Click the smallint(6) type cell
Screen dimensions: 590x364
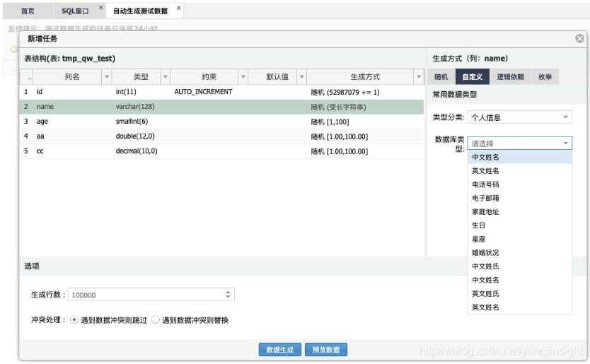(x=132, y=121)
